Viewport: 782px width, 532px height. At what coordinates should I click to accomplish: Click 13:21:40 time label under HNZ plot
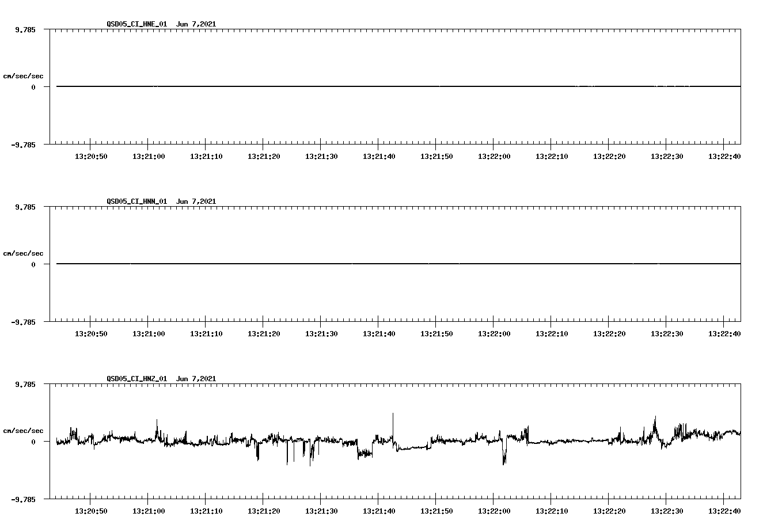point(379,511)
